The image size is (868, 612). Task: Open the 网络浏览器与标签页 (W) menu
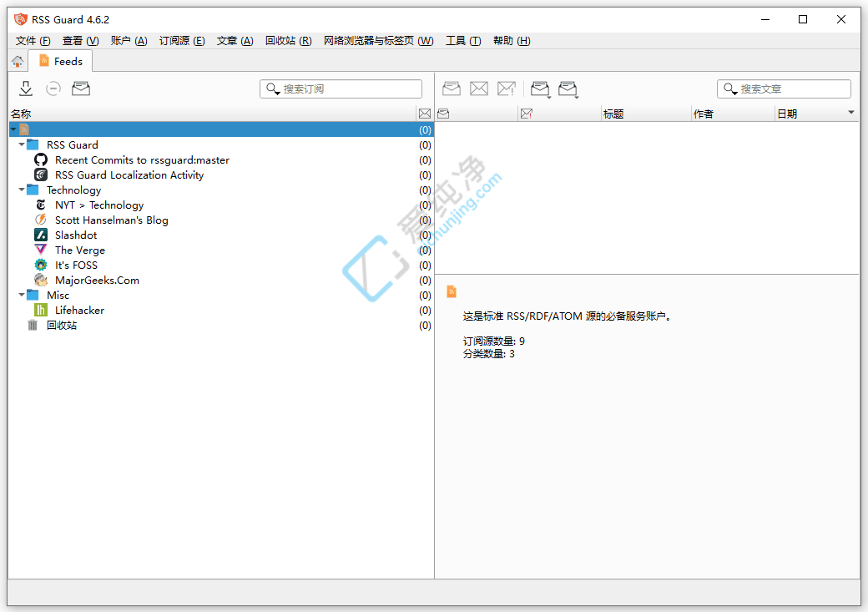(379, 41)
